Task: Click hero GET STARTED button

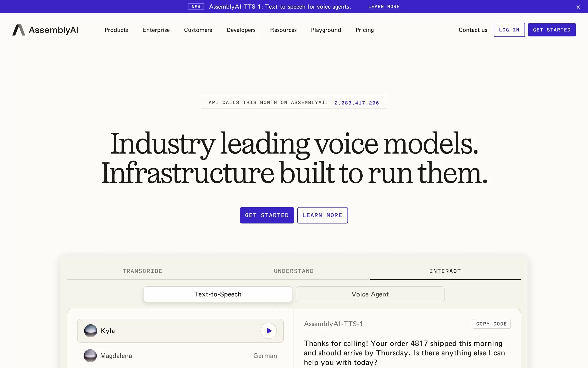Action: [x=267, y=215]
